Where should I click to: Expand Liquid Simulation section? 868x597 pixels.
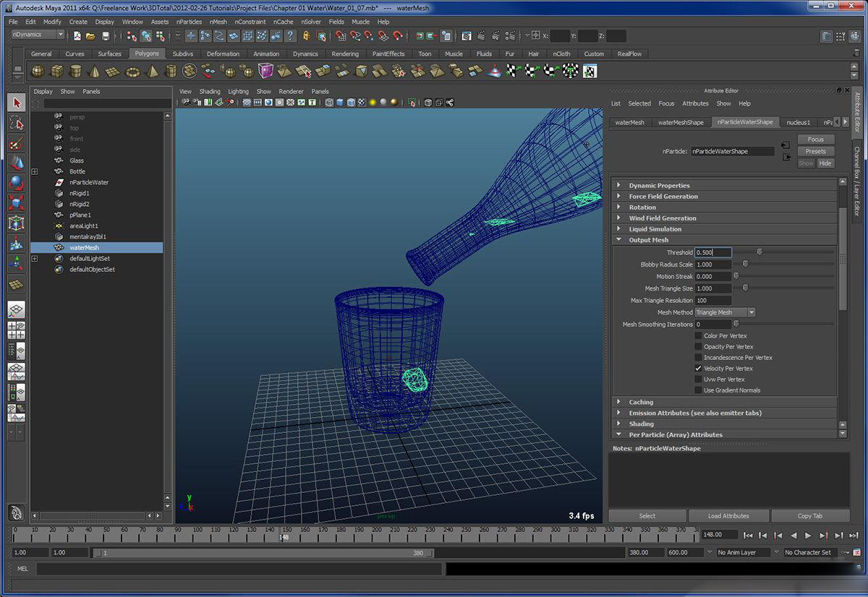tap(724, 229)
